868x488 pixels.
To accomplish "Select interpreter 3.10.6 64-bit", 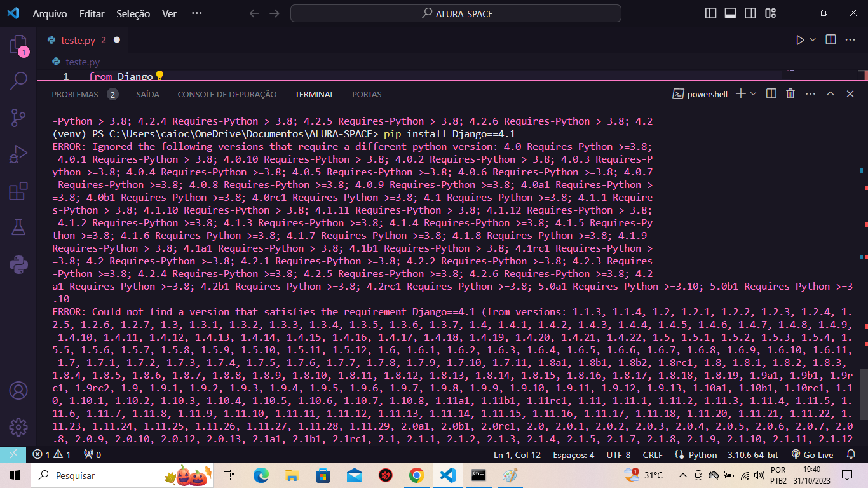I will click(753, 455).
